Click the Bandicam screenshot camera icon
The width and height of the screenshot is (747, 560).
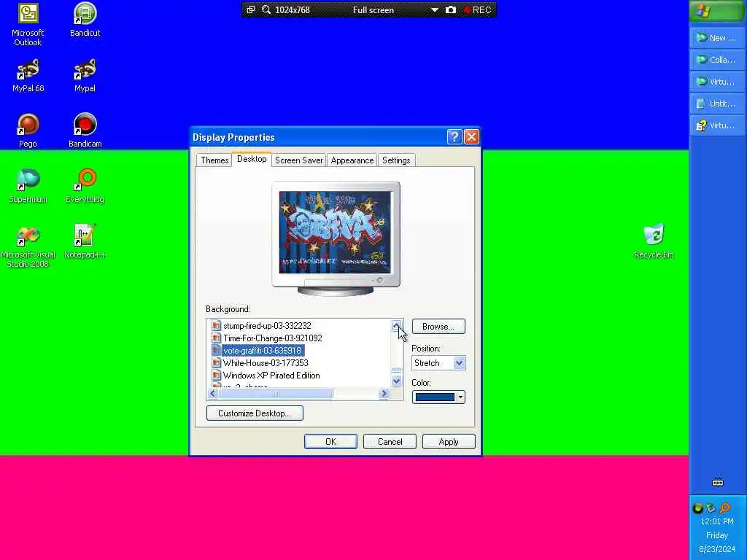(451, 9)
